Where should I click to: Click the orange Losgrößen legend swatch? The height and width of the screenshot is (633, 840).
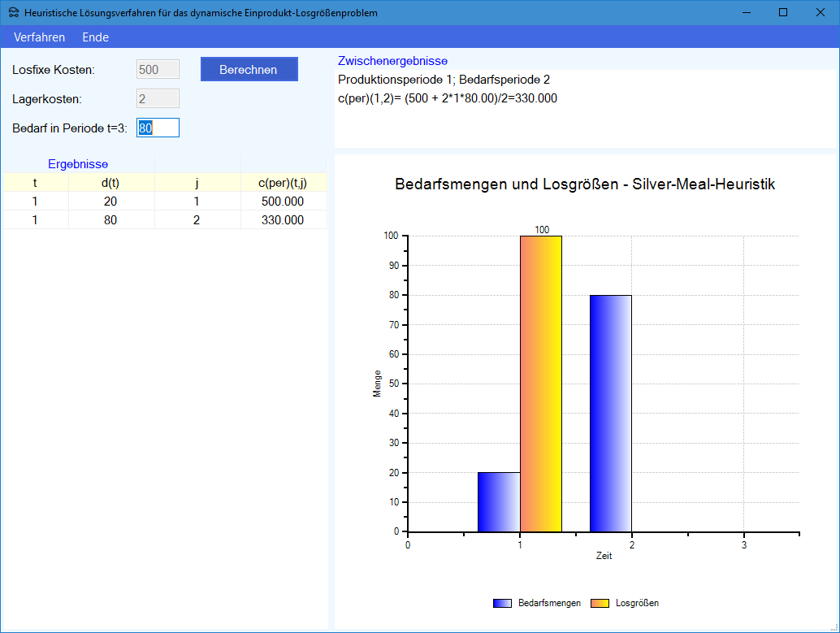[x=600, y=603]
